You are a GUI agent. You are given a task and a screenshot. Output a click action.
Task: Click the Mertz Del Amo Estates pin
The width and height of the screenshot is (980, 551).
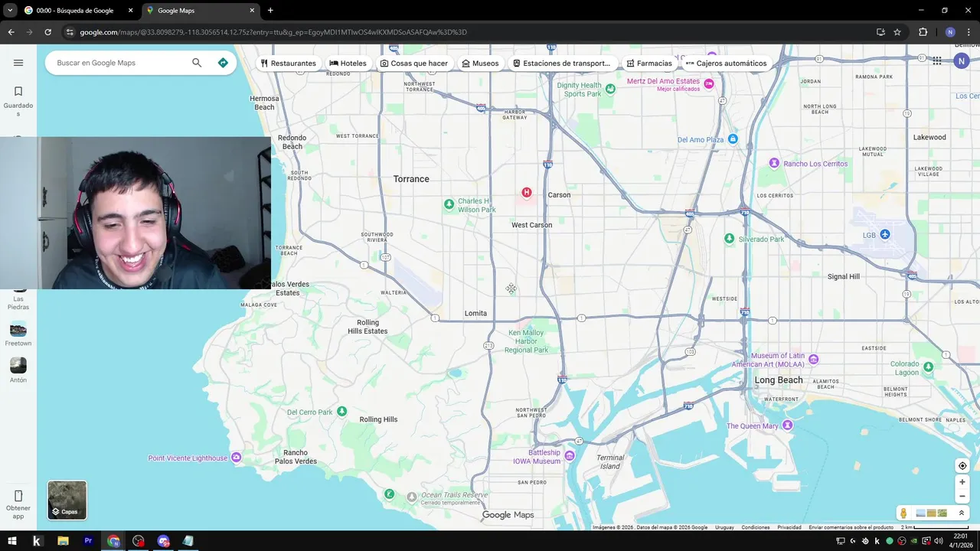pos(709,83)
